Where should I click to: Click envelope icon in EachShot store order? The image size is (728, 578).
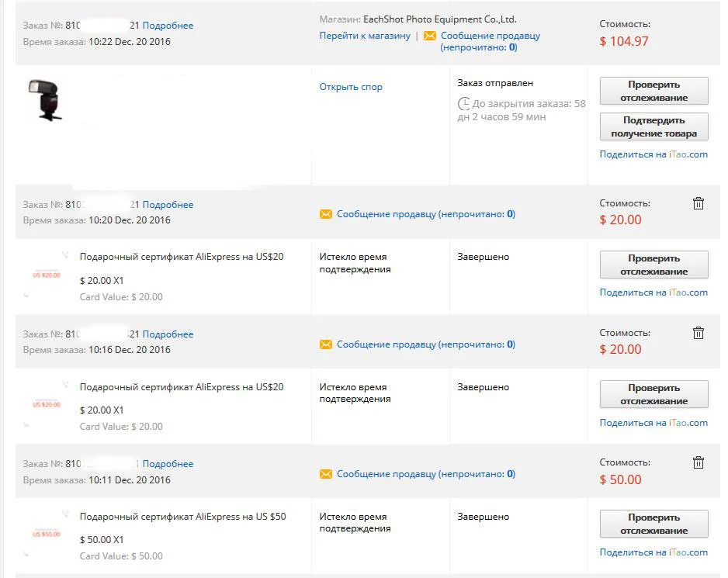click(429, 36)
